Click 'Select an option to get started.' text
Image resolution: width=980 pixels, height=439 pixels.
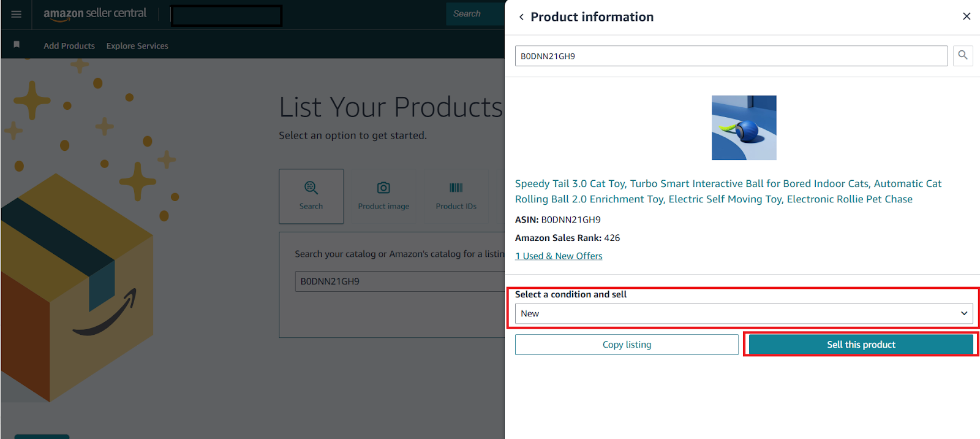[353, 136]
